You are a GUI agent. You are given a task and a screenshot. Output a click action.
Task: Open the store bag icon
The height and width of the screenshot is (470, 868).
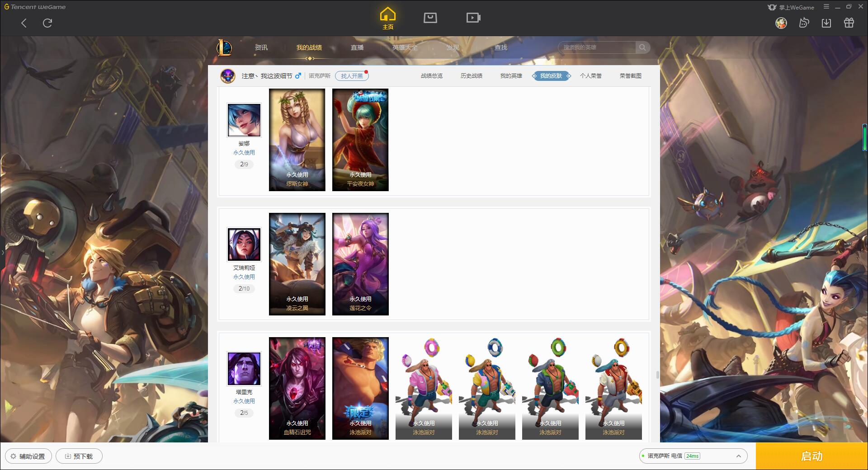coord(430,18)
